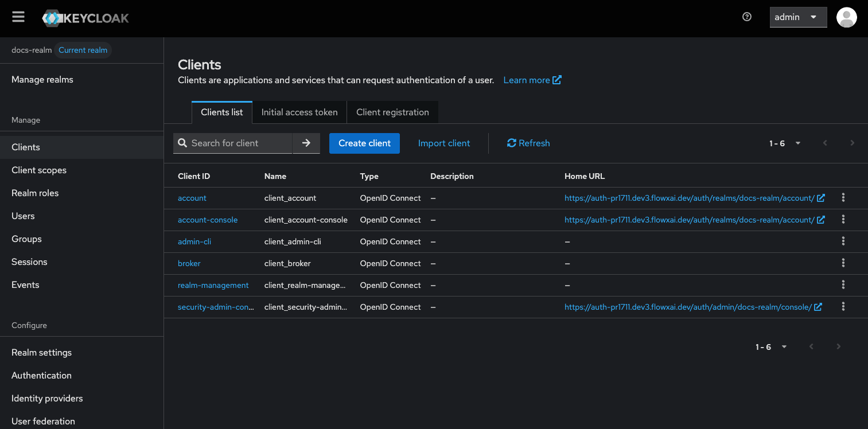
Task: Switch to Client registration tab
Action: (x=392, y=112)
